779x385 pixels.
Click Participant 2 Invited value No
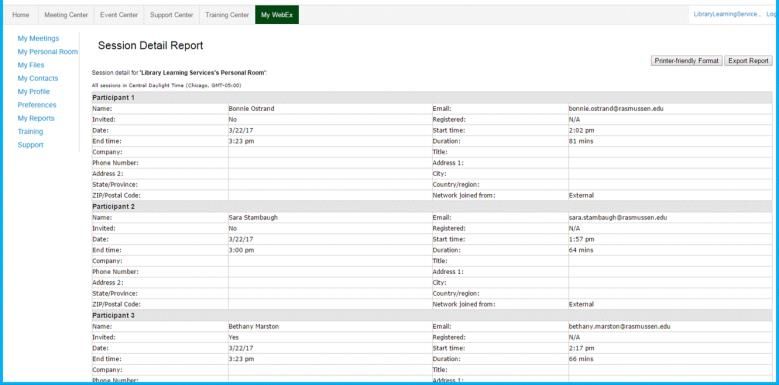(233, 229)
